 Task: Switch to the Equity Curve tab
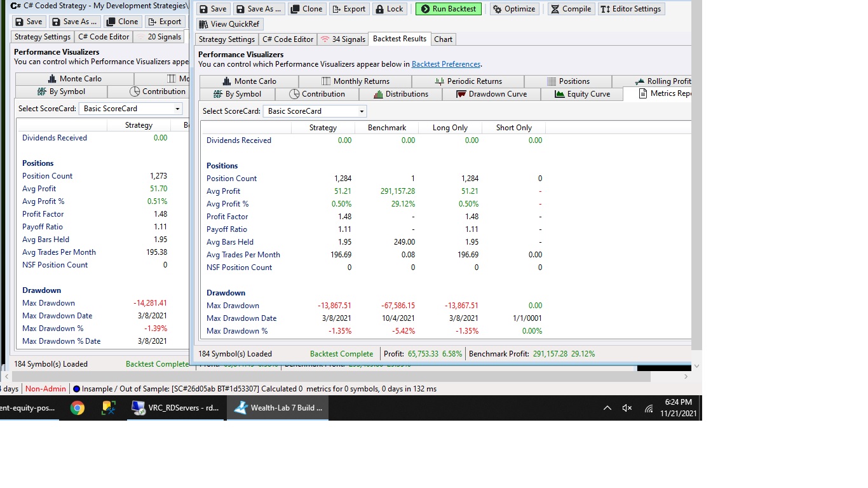(582, 94)
